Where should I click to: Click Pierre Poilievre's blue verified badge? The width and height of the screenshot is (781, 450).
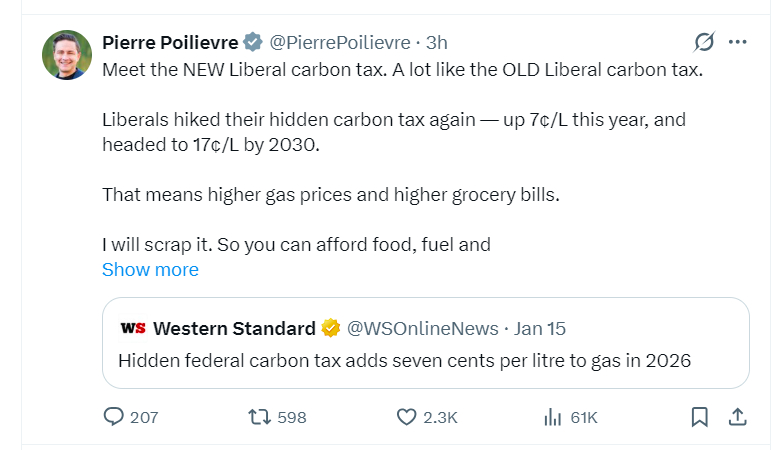point(253,42)
